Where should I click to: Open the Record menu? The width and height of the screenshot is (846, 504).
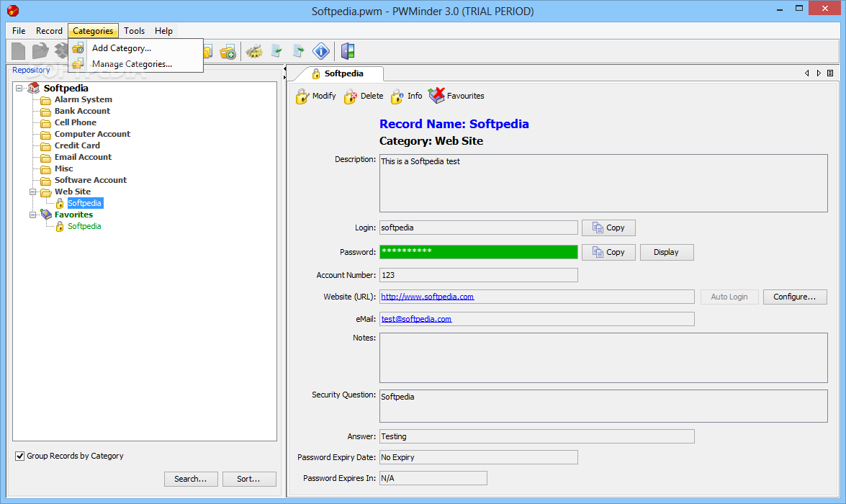(49, 31)
